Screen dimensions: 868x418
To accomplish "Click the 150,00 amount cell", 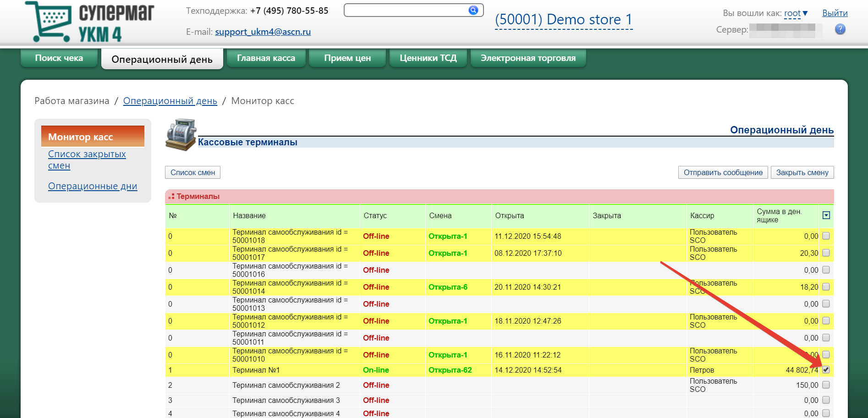I will click(807, 385).
